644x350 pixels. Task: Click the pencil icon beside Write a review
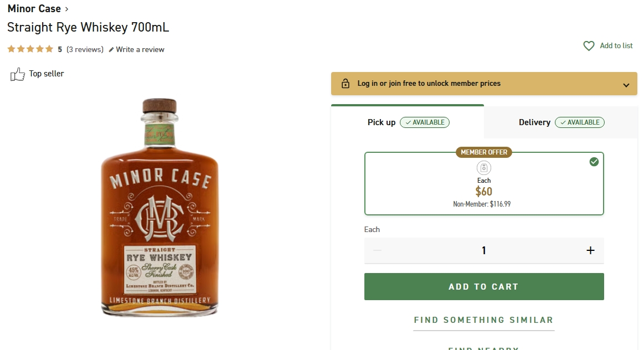[111, 50]
